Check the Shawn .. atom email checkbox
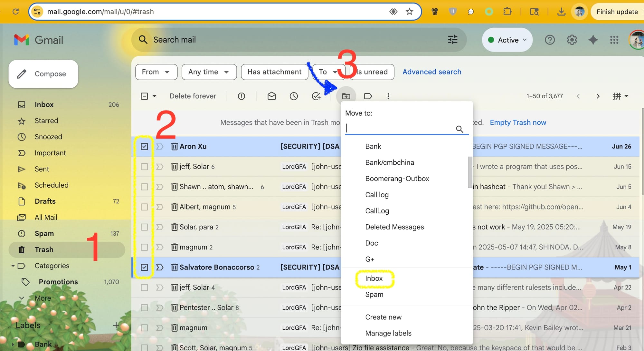The height and width of the screenshot is (351, 644). 144,187
